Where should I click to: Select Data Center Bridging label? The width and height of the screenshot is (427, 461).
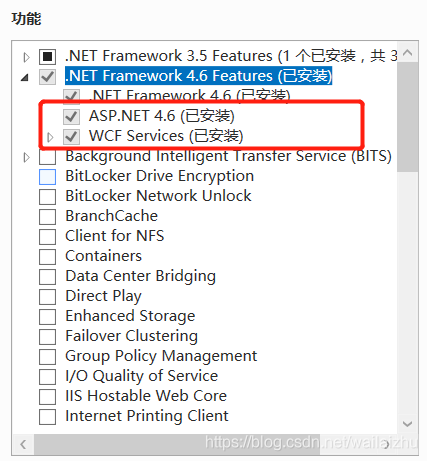(x=141, y=277)
